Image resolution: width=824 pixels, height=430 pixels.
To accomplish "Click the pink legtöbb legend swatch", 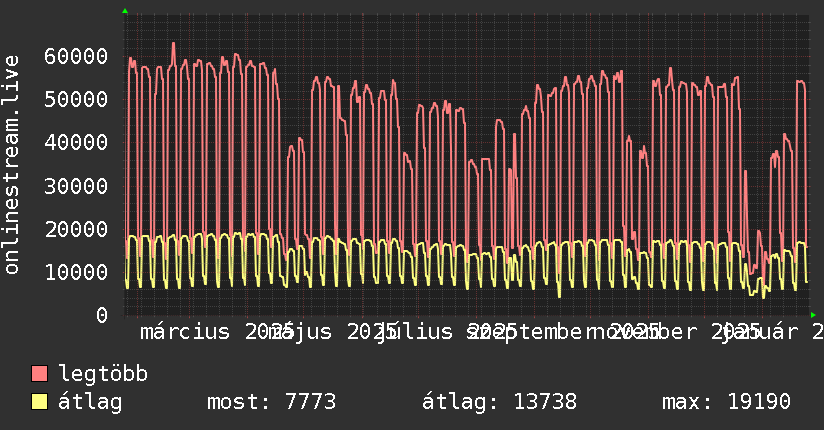I will click(39, 373).
